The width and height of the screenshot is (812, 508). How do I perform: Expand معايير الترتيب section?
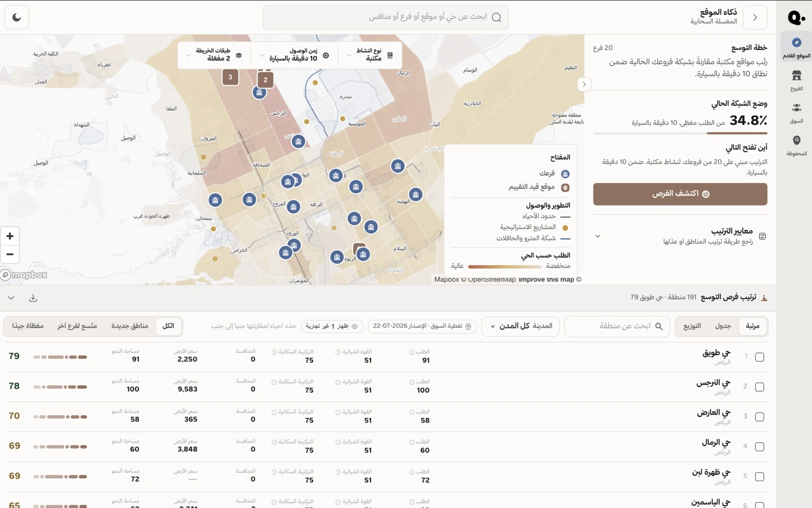[x=680, y=236]
